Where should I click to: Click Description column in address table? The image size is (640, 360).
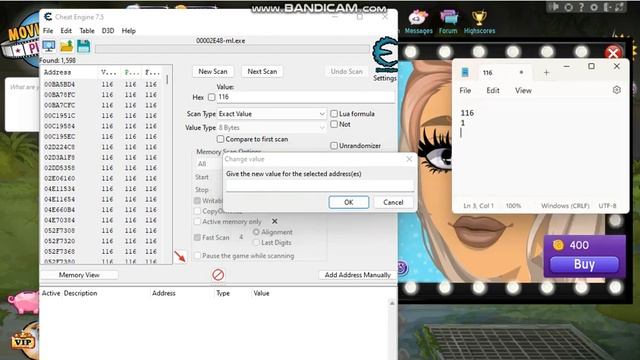80,293
